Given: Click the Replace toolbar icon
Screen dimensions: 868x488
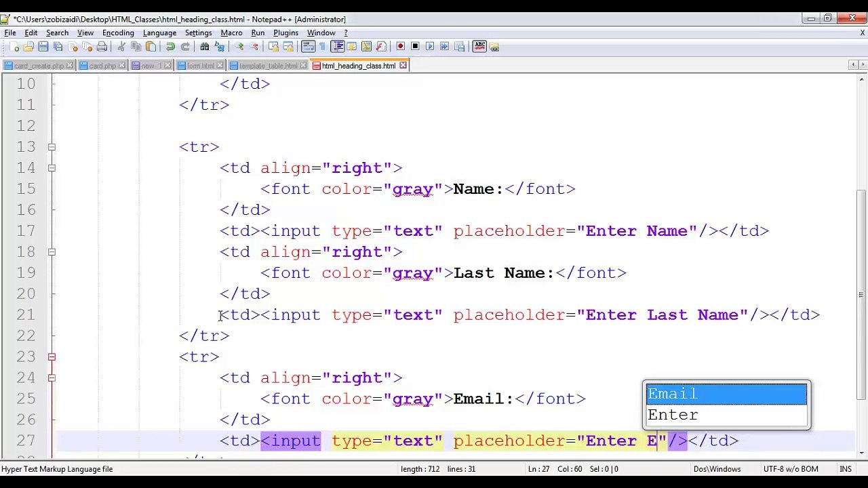Looking at the screenshot, I should [x=219, y=47].
